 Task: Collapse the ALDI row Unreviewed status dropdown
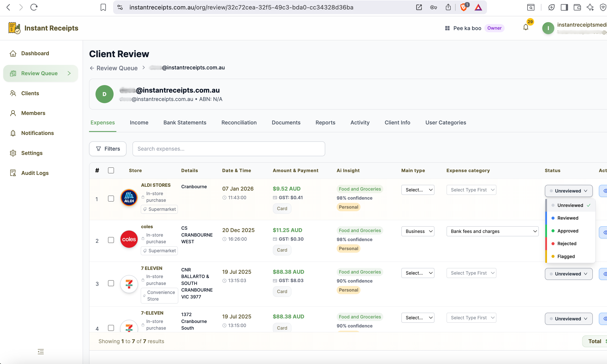pyautogui.click(x=568, y=191)
